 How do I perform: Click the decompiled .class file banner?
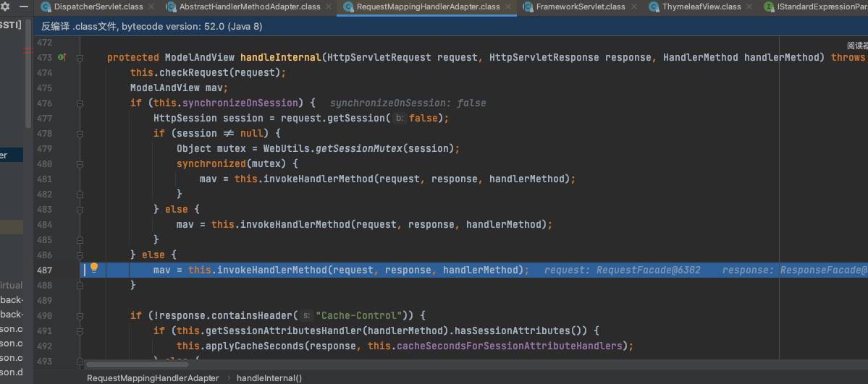tap(450, 26)
